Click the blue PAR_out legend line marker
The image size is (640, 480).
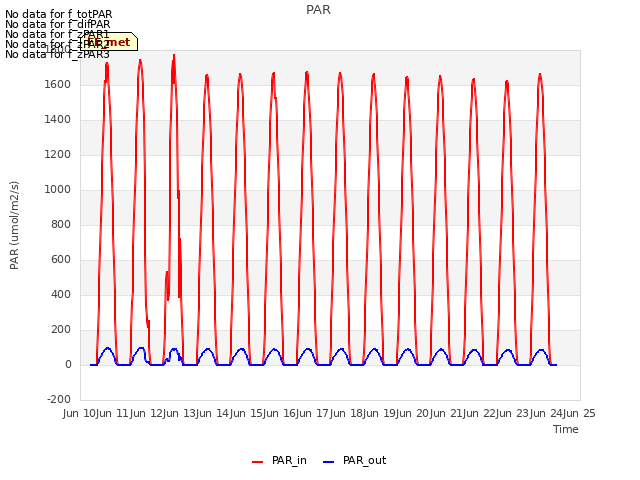click(328, 462)
